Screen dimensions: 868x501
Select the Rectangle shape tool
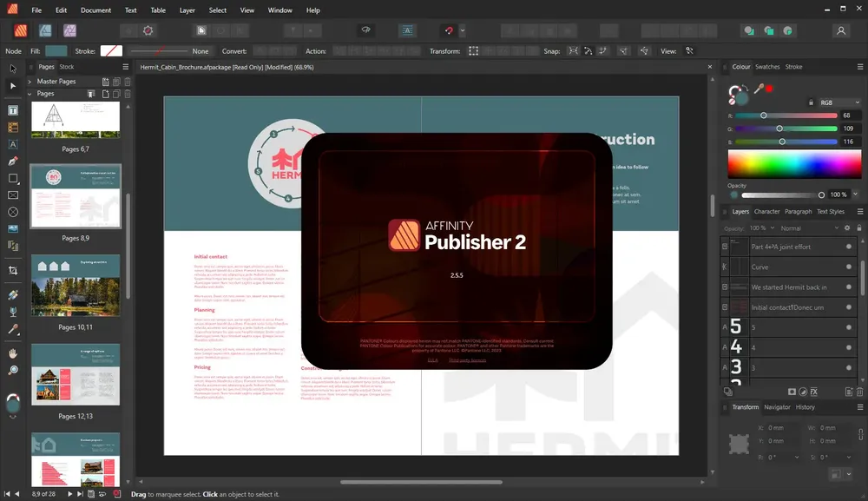pyautogui.click(x=13, y=178)
